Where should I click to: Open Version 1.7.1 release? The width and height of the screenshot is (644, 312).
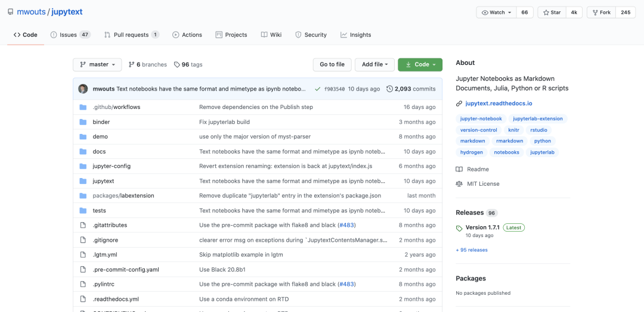pos(482,227)
